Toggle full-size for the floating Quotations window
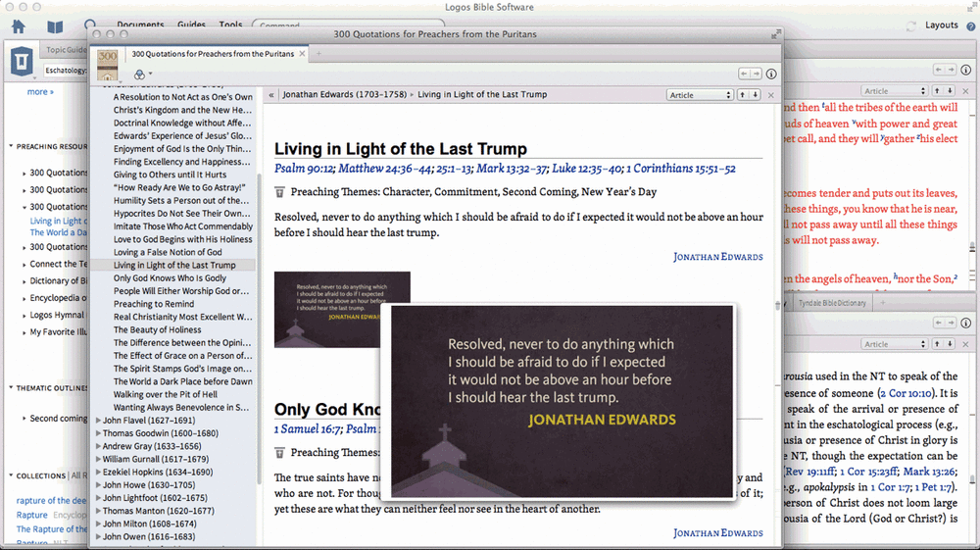The height and width of the screenshot is (550, 980). click(x=775, y=34)
